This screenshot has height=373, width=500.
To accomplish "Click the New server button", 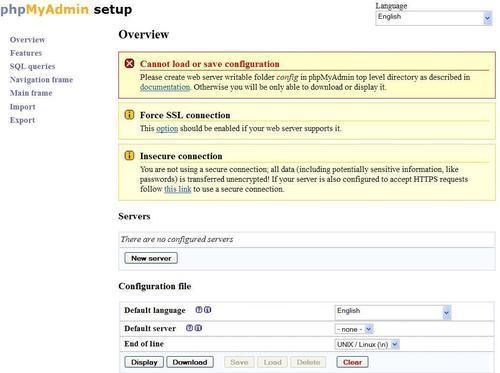I will click(x=151, y=258).
